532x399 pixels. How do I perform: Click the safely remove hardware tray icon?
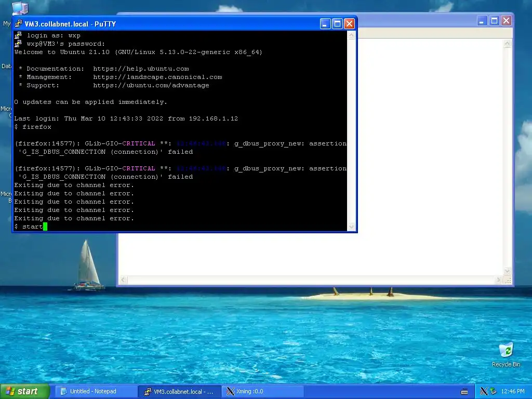coord(493,392)
